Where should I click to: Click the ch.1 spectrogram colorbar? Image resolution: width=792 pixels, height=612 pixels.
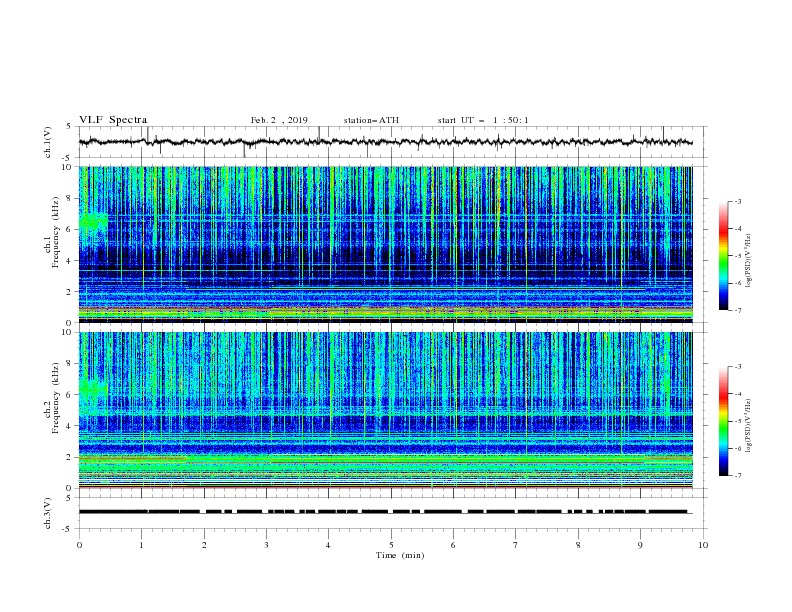723,256
